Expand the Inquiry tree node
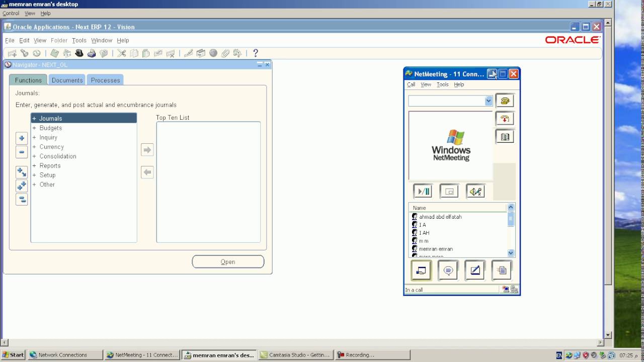Viewport: 644px width, 362px height. [x=34, y=137]
